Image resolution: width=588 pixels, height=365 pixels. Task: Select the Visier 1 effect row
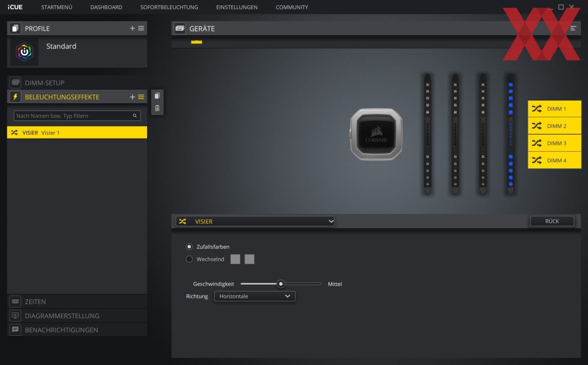[77, 133]
